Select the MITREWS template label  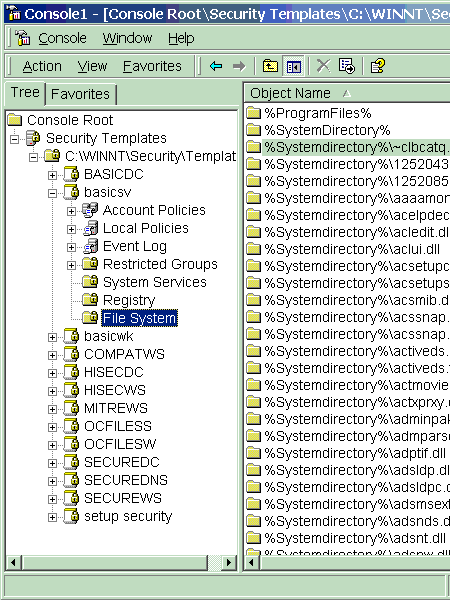coord(116,408)
